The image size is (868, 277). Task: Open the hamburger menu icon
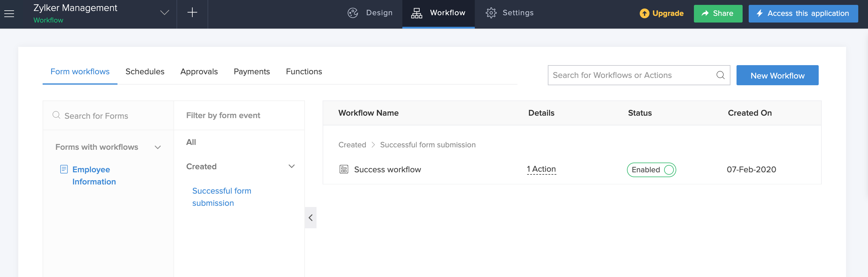click(x=9, y=13)
